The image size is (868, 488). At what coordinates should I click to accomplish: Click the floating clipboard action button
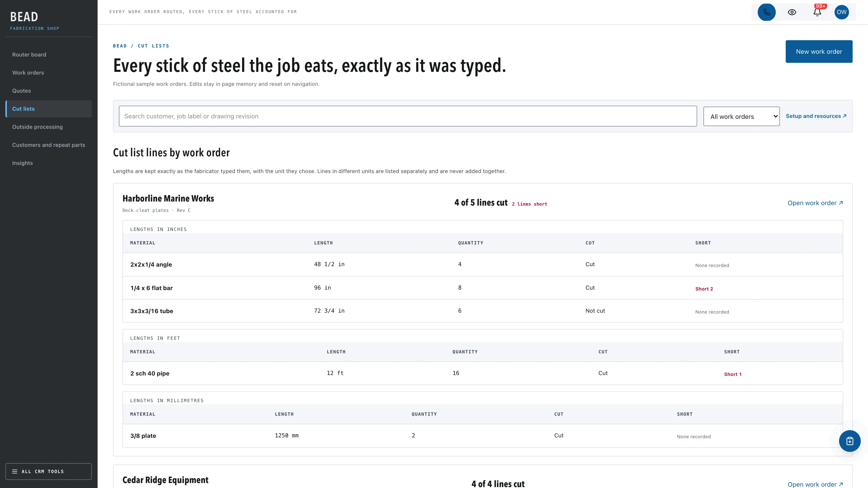pos(849,441)
